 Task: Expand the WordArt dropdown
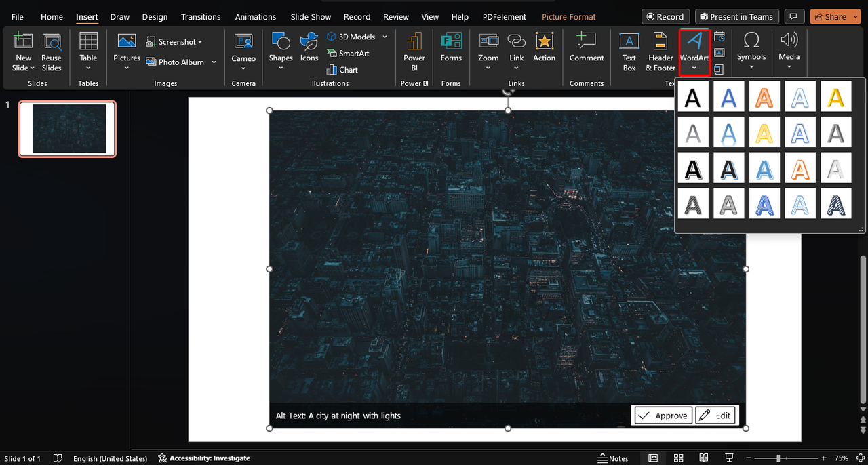(x=694, y=67)
